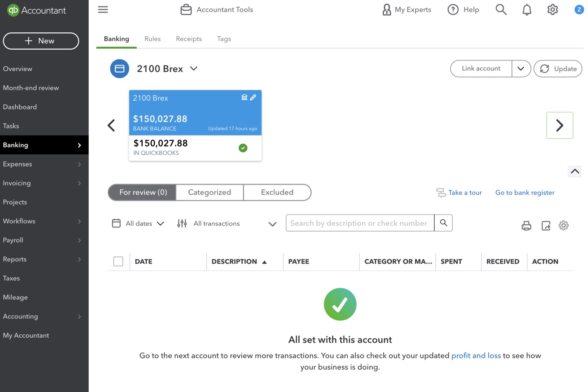The width and height of the screenshot is (588, 392).
Task: Open the profit and loss link
Action: pos(476,356)
